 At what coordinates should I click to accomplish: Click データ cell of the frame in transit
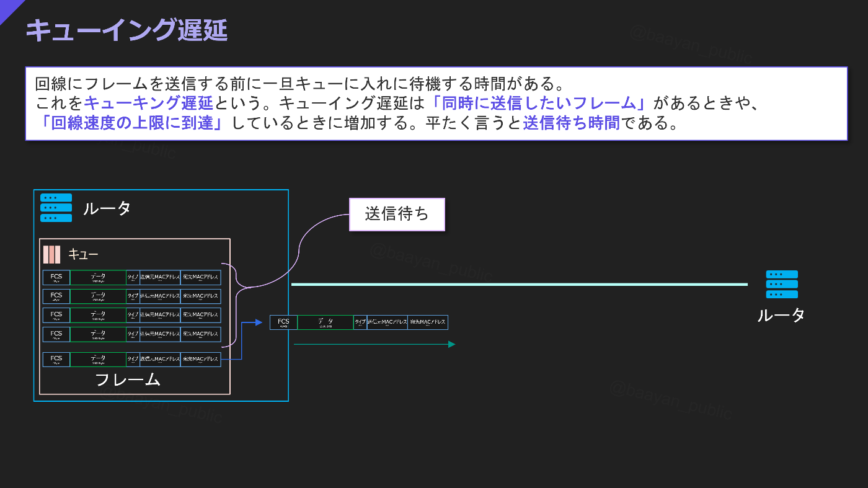coord(325,322)
